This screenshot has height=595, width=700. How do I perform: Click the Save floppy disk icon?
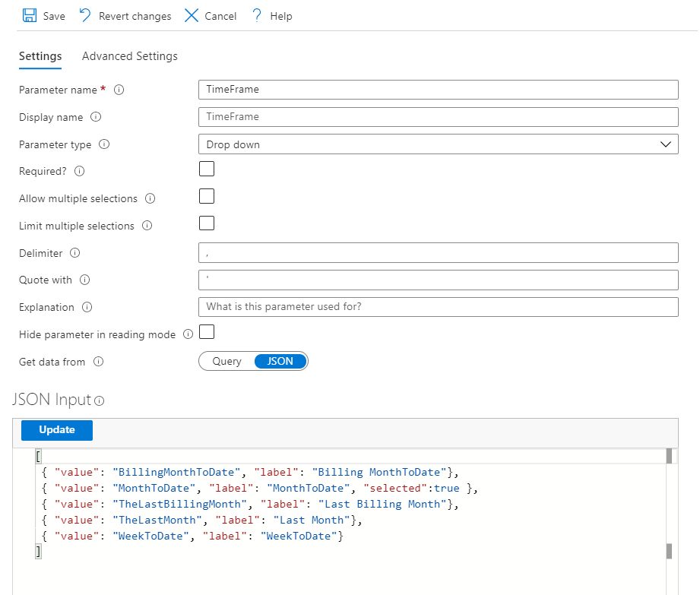[x=30, y=16]
